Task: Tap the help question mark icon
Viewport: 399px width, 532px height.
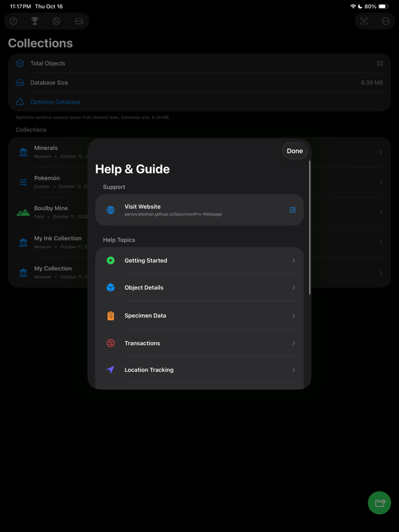Action: (x=13, y=21)
